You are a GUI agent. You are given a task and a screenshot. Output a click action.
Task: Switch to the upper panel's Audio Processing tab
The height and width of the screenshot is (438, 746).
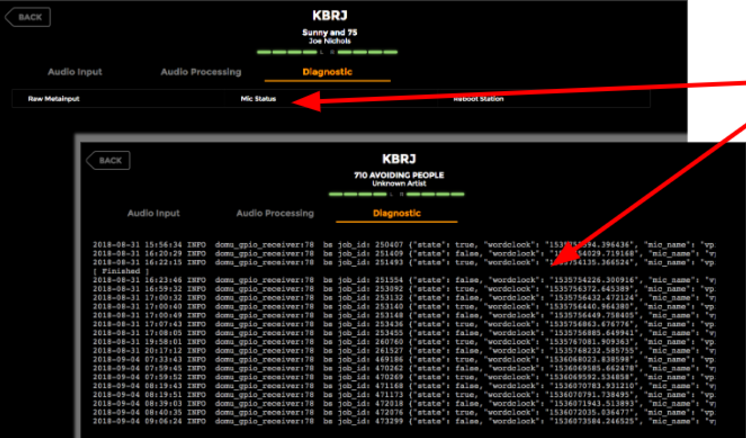(201, 72)
